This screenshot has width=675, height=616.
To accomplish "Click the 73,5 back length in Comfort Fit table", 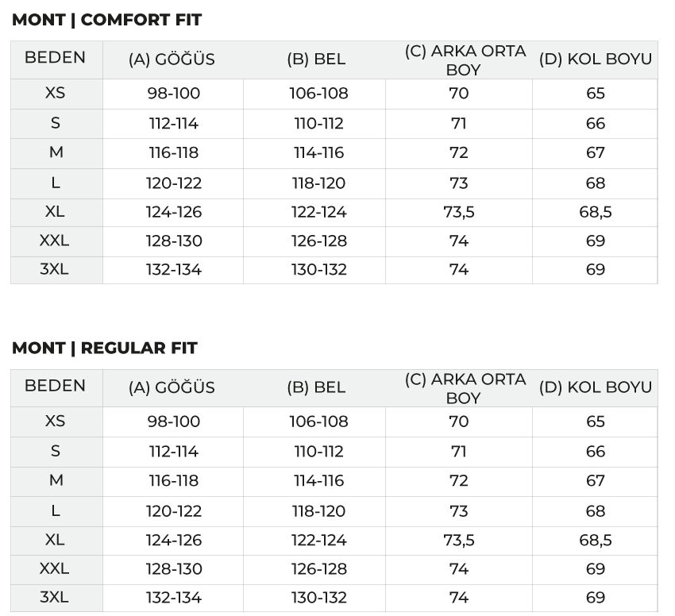I will [459, 212].
